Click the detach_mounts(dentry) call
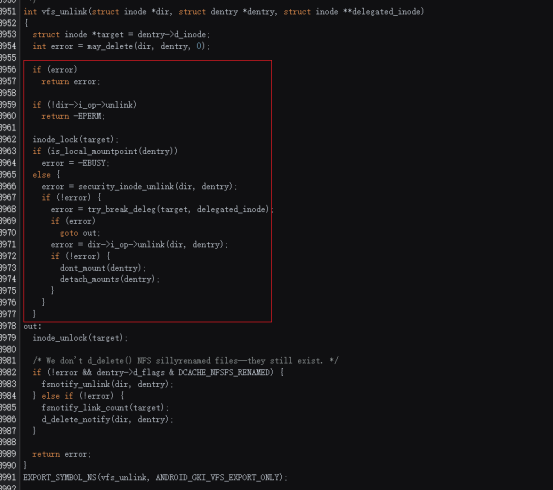553x490 pixels. pyautogui.click(x=108, y=279)
